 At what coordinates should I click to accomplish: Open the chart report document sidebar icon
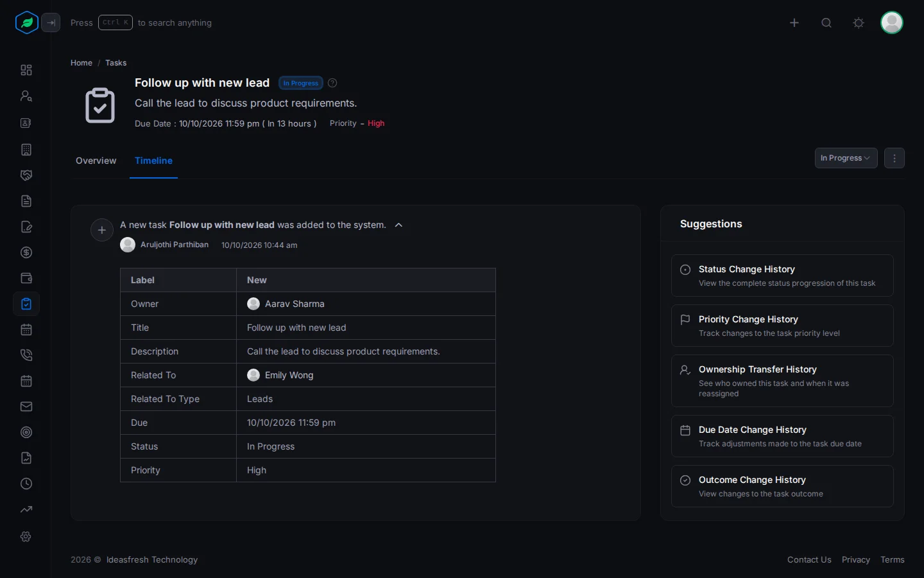[x=26, y=458]
